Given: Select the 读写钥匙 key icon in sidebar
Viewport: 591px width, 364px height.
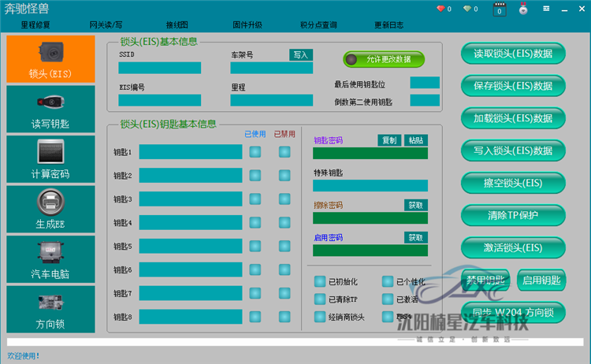Looking at the screenshot, I should click(50, 109).
